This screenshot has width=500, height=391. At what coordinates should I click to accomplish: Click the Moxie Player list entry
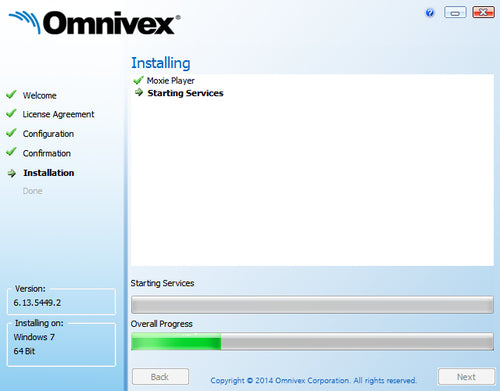coord(171,81)
